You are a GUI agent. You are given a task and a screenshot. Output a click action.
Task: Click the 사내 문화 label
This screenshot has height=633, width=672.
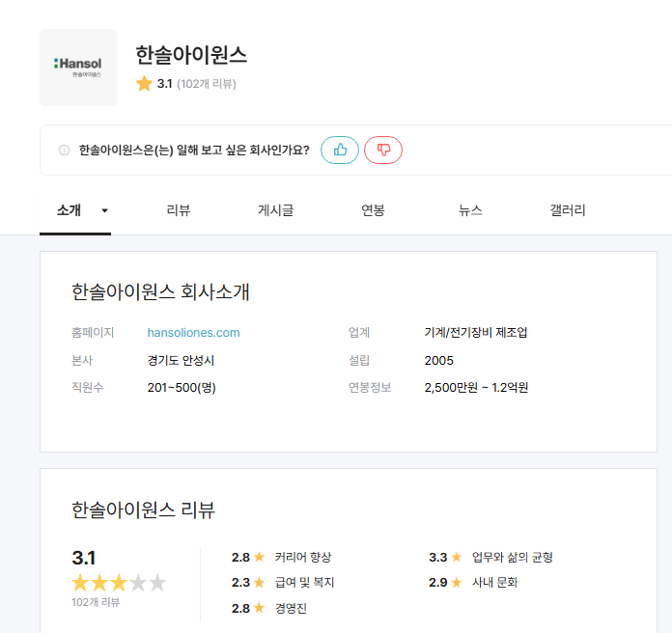[494, 583]
